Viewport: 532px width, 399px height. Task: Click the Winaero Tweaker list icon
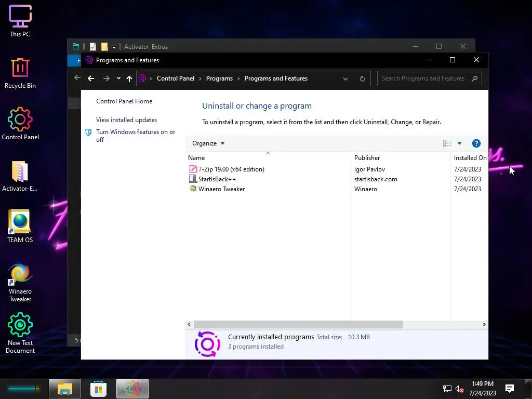[193, 188]
